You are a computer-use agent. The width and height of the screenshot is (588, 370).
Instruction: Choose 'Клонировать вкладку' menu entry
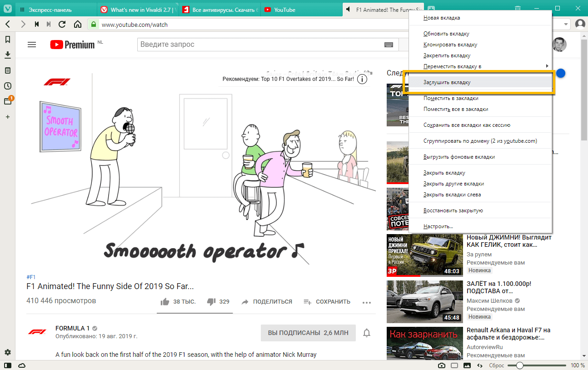click(481, 45)
